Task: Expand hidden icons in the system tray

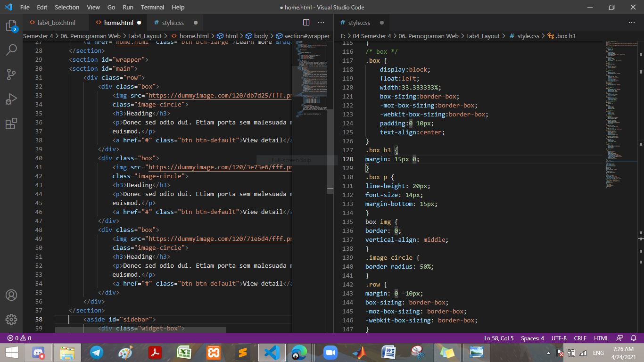Action: click(548, 352)
